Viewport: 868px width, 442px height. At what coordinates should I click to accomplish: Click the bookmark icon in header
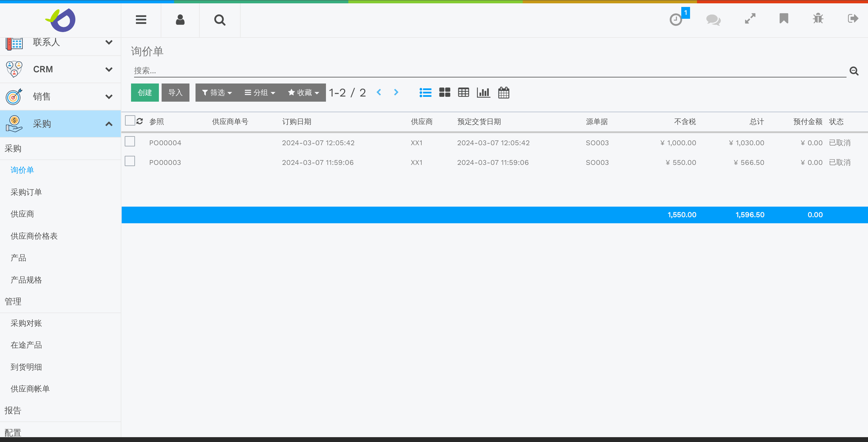point(784,18)
